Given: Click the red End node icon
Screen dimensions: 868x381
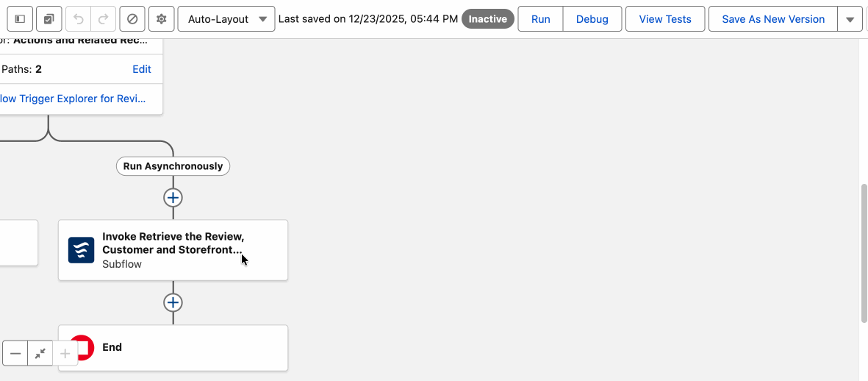Looking at the screenshot, I should click(83, 347).
